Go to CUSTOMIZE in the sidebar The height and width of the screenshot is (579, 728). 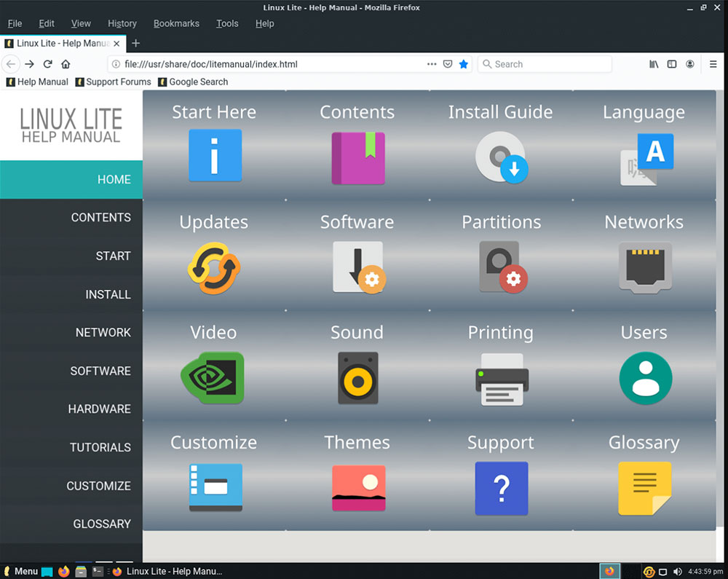[x=71, y=486]
